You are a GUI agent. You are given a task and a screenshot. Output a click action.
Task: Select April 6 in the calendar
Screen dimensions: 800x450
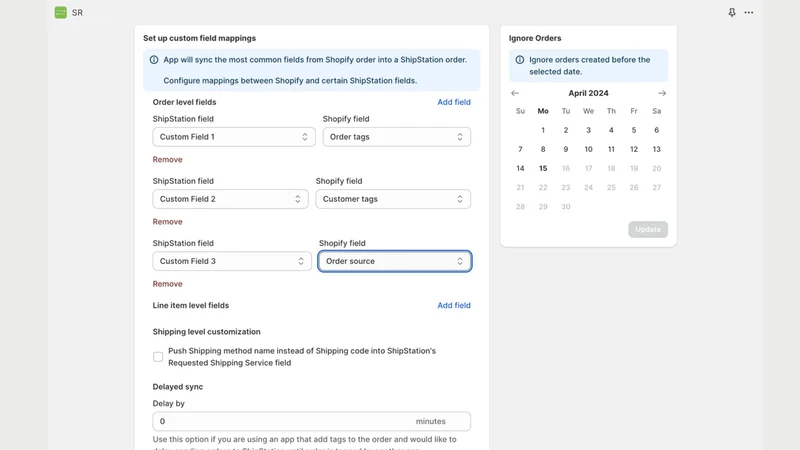pos(657,130)
